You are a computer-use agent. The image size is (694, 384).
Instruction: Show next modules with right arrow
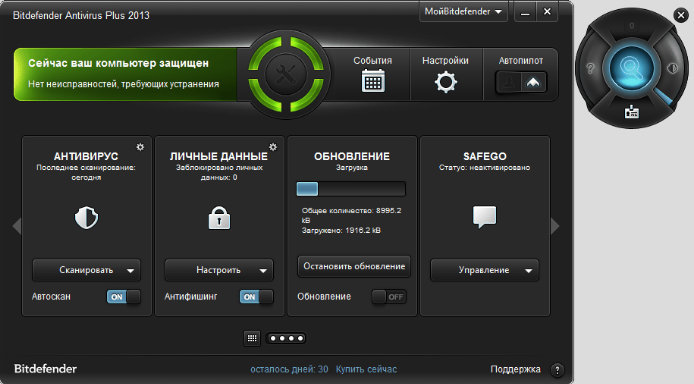tap(555, 226)
